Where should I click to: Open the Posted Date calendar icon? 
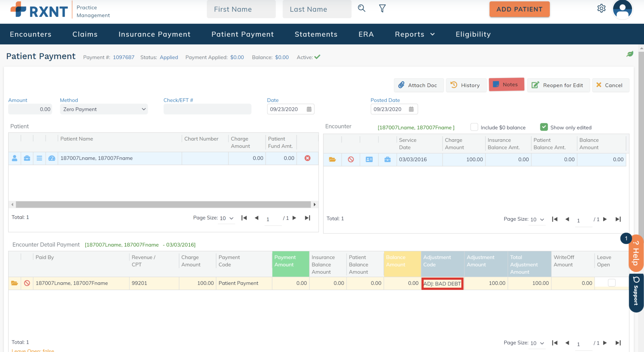(411, 109)
